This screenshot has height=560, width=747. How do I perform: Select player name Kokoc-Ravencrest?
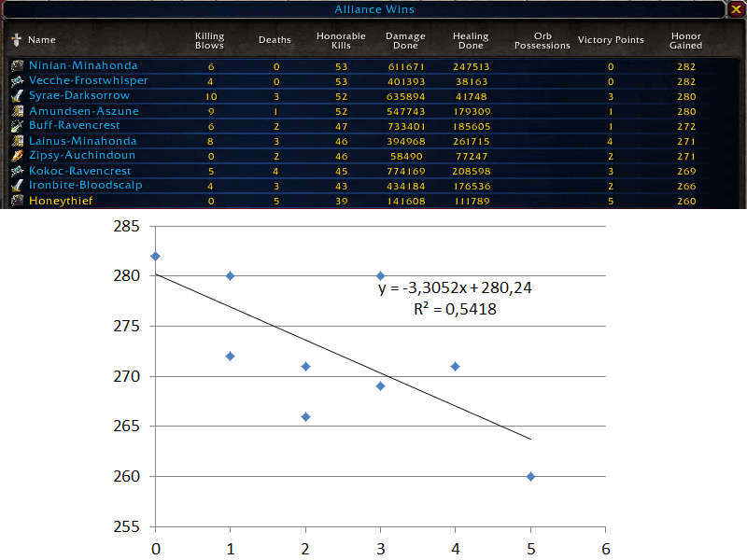click(79, 171)
